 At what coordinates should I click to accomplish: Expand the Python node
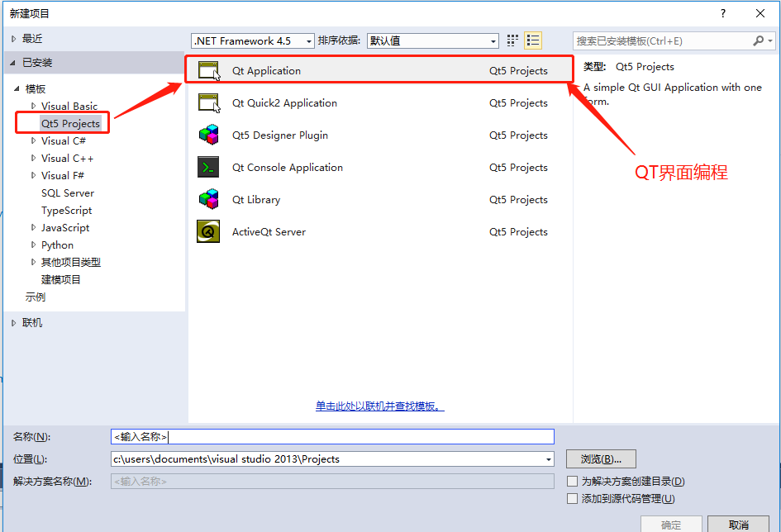(x=33, y=245)
